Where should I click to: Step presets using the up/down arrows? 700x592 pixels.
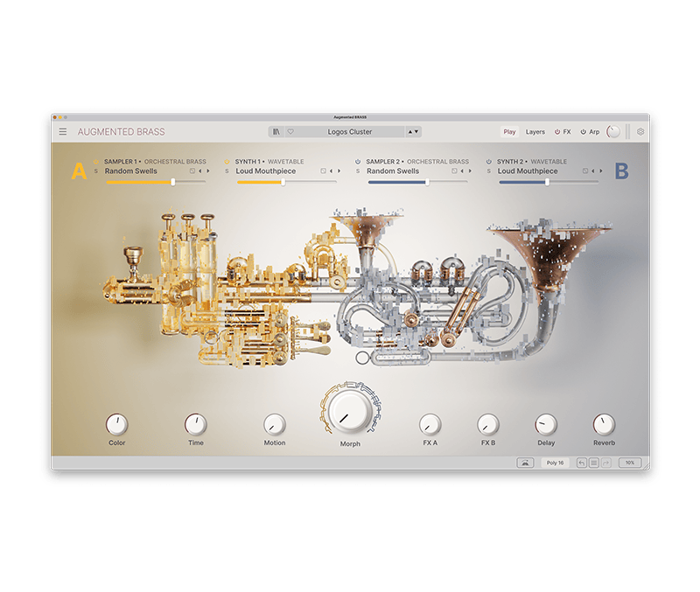click(x=413, y=132)
